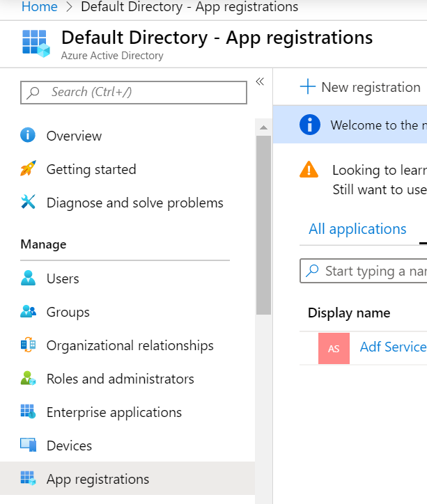427x504 pixels.
Task: Click the Getting started rocket icon
Action: click(x=28, y=168)
